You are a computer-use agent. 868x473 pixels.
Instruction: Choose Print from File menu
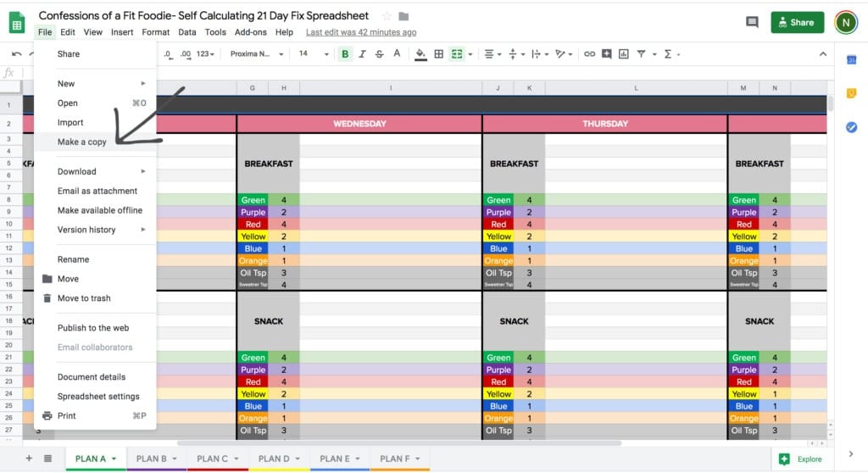point(95,415)
